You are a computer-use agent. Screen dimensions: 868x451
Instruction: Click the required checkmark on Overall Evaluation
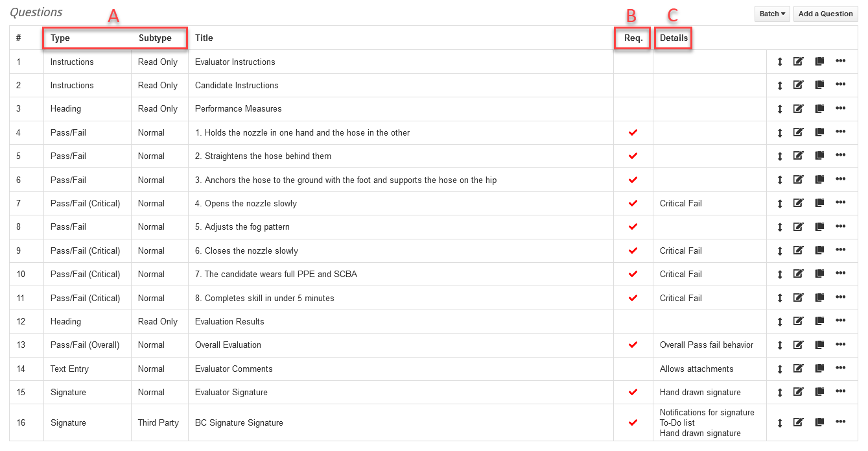click(x=632, y=345)
